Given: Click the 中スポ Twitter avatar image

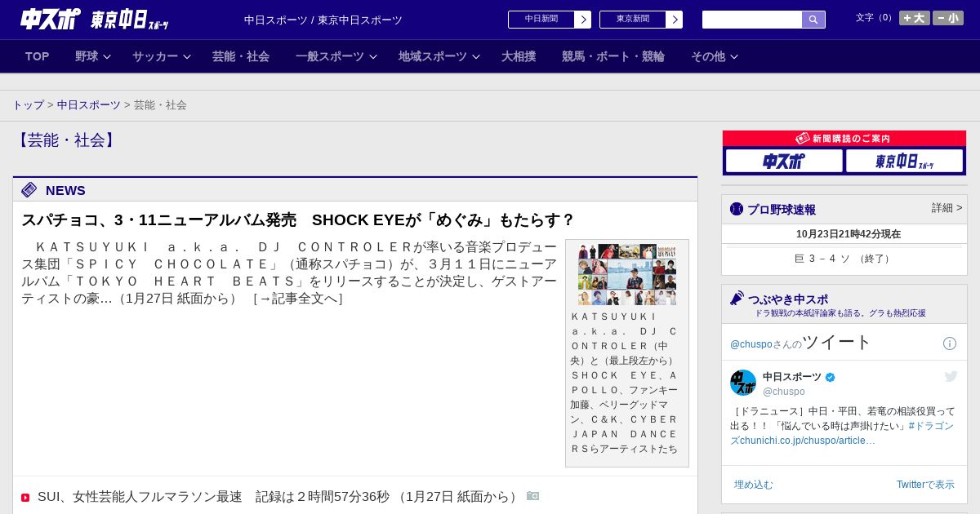Looking at the screenshot, I should pyautogui.click(x=743, y=383).
